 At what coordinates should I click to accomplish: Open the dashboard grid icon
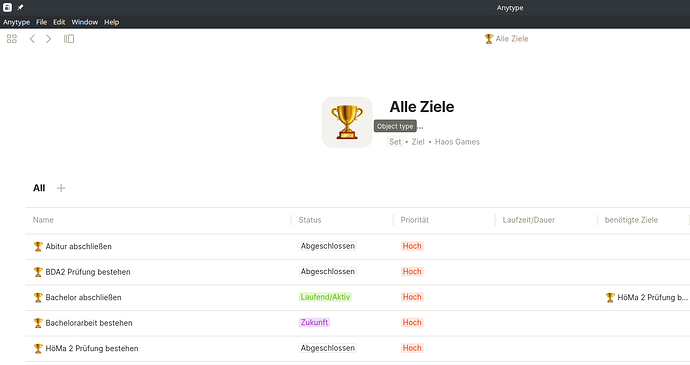tap(12, 39)
